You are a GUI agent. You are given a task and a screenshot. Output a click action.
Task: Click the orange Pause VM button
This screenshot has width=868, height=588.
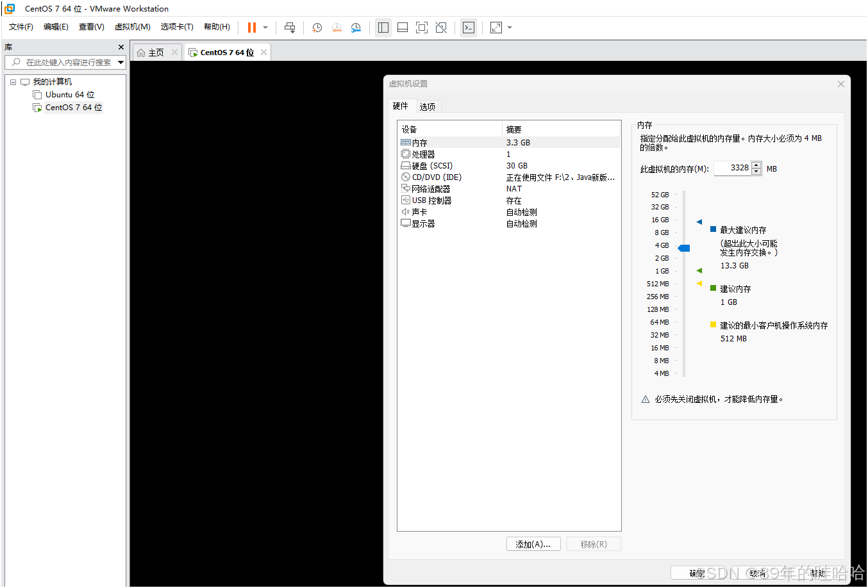pos(251,28)
